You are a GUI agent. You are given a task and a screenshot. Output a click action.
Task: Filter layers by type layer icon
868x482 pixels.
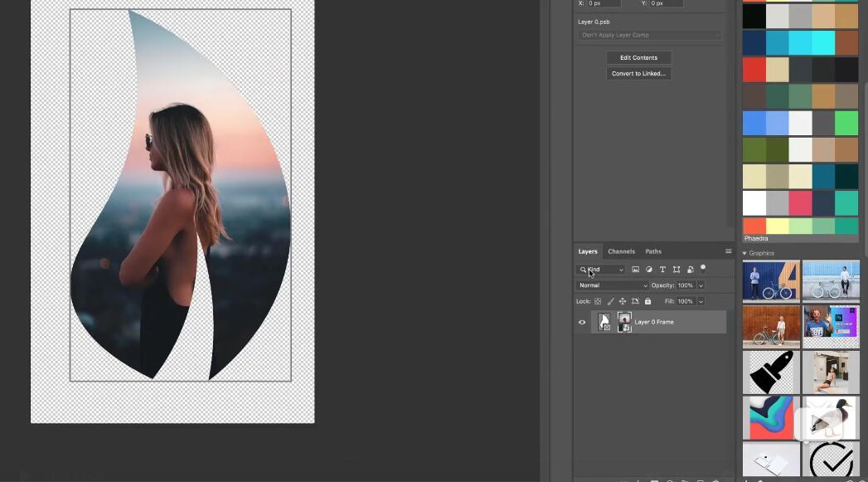[662, 270]
